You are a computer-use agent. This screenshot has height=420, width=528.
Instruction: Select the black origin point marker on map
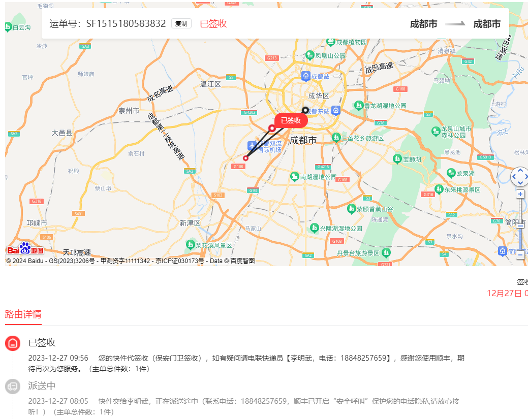305,110
